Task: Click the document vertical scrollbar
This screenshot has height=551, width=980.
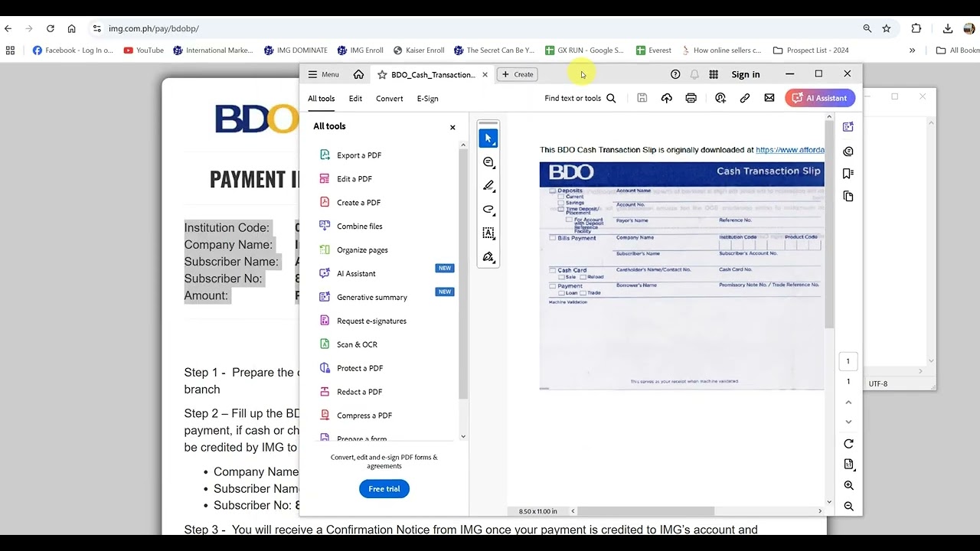Action: [x=828, y=224]
